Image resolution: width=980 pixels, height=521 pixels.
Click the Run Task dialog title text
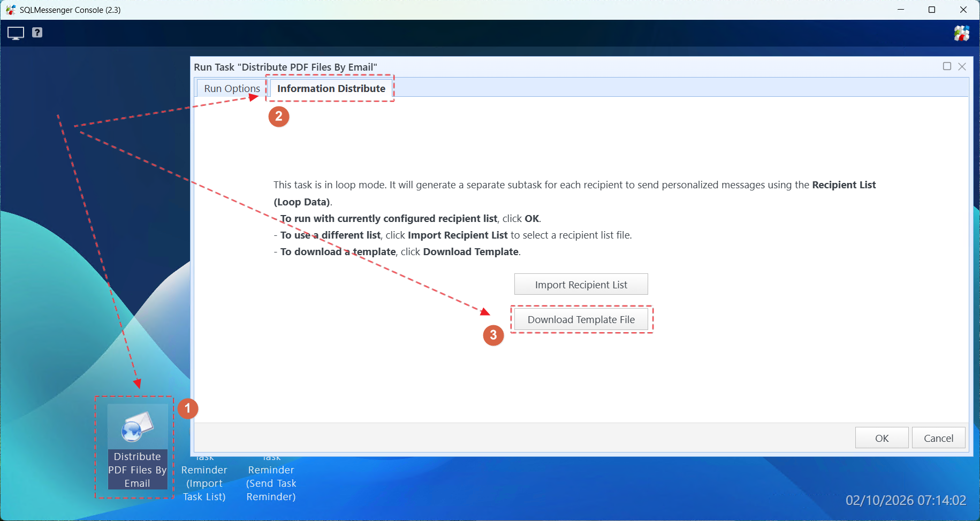point(286,67)
